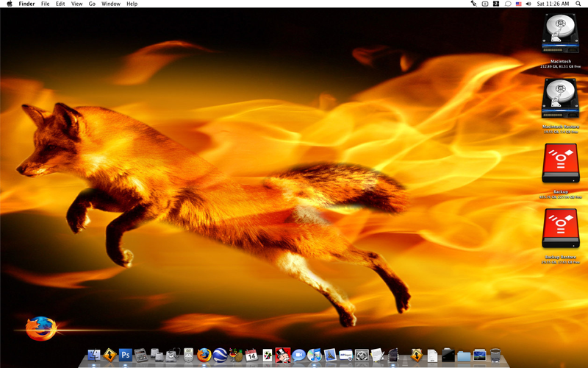Open Spotlight search magnifier
The image size is (588, 368).
pos(578,4)
